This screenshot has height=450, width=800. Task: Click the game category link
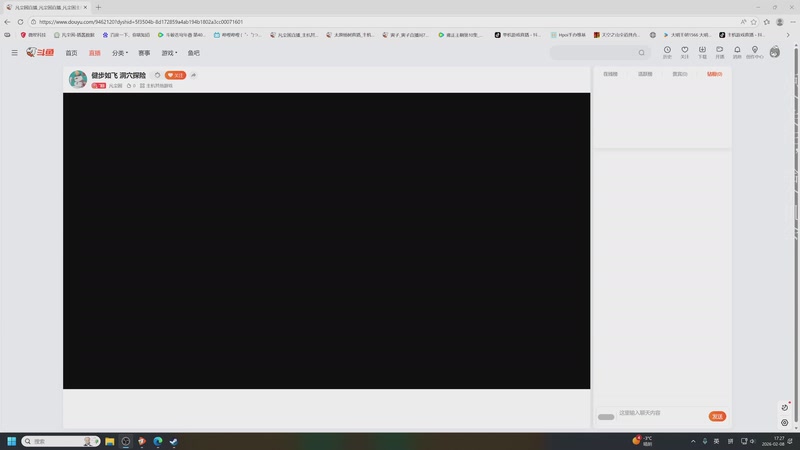pyautogui.click(x=157, y=86)
